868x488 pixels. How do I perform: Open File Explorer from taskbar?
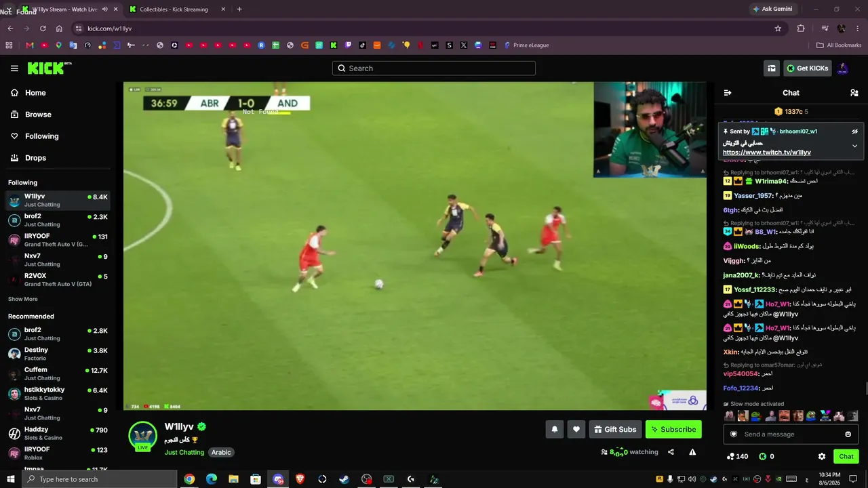click(x=233, y=479)
